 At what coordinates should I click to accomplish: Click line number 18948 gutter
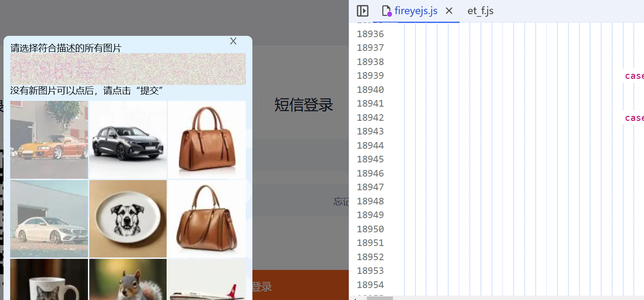coord(370,201)
